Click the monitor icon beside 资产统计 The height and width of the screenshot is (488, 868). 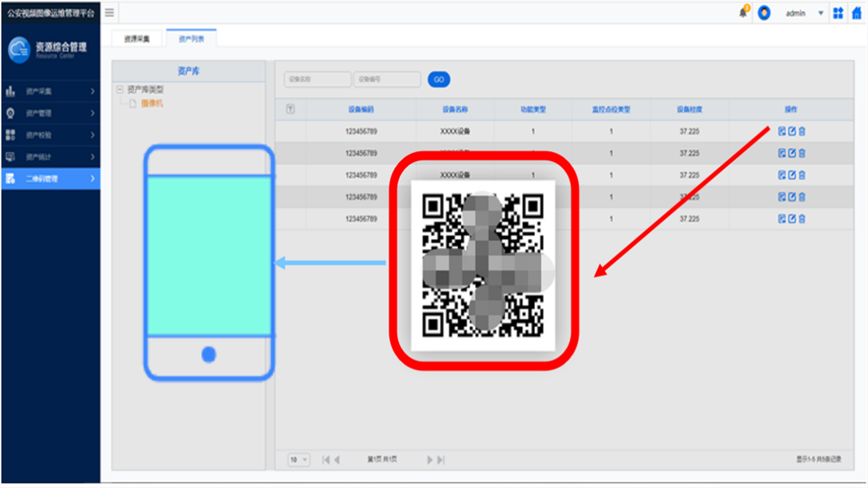coord(10,157)
